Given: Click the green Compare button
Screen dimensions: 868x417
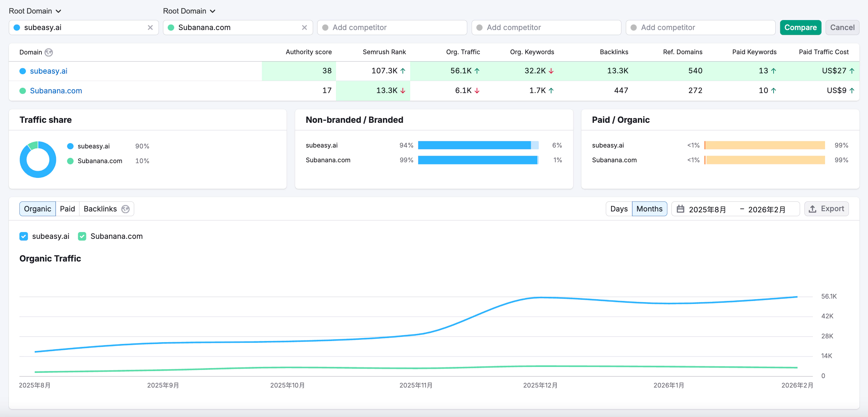Looking at the screenshot, I should [800, 27].
